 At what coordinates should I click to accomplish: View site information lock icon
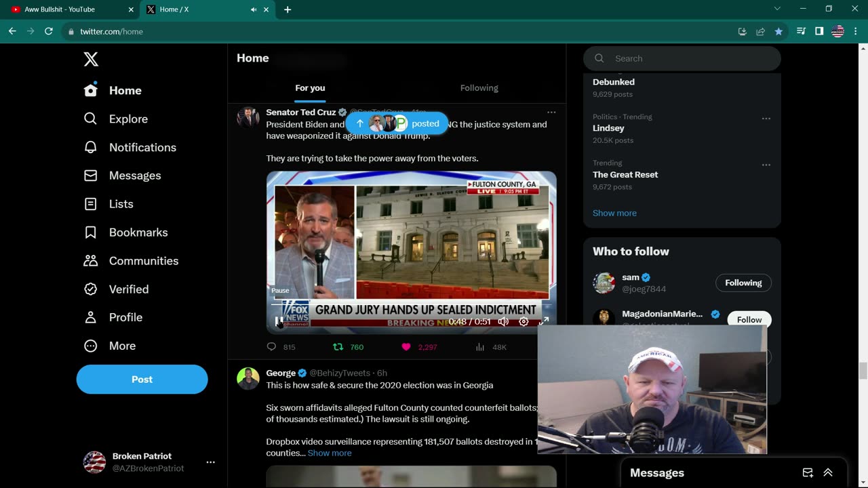[71, 31]
